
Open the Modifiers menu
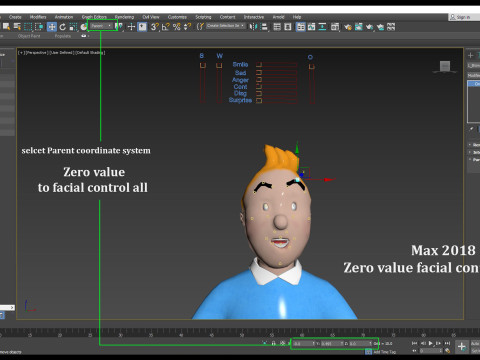pyautogui.click(x=38, y=17)
